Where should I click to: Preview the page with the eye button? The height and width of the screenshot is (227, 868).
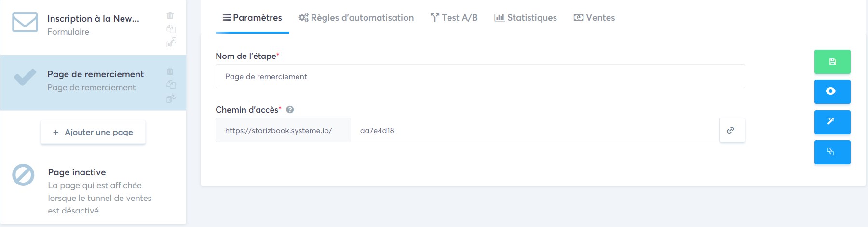[832, 92]
